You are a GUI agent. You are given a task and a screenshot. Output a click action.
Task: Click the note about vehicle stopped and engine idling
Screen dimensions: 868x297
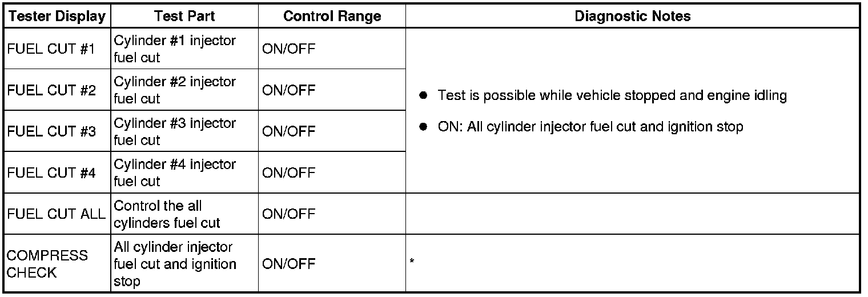[612, 95]
